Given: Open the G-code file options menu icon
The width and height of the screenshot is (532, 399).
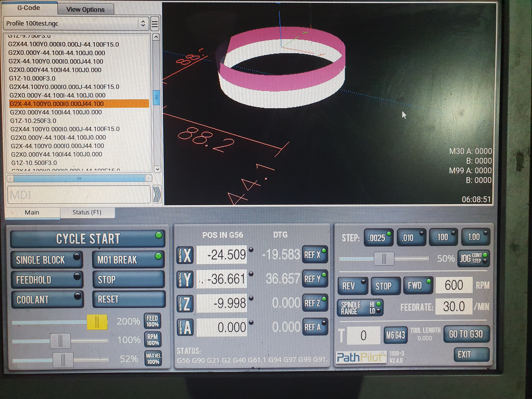Looking at the screenshot, I should (x=155, y=24).
